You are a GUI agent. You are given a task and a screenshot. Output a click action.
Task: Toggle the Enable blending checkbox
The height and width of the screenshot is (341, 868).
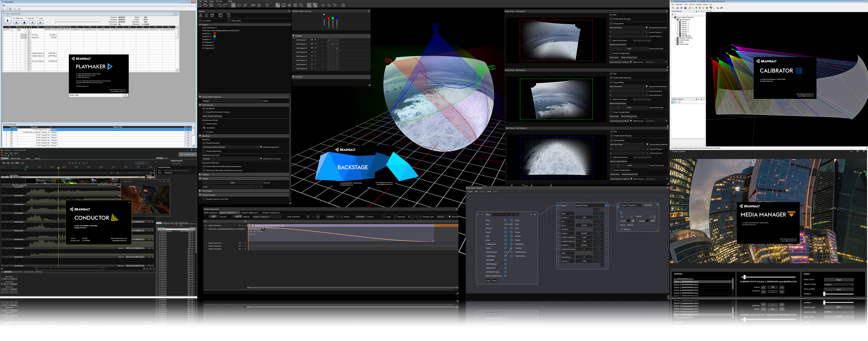(204, 143)
